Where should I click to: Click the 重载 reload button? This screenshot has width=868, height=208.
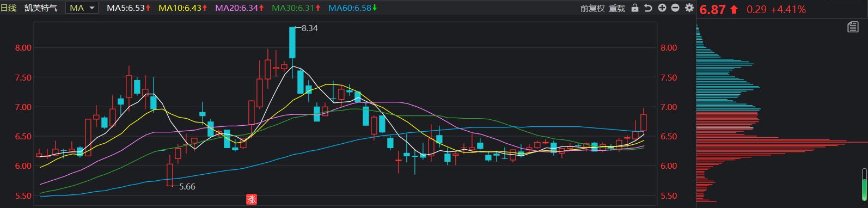pyautogui.click(x=617, y=8)
